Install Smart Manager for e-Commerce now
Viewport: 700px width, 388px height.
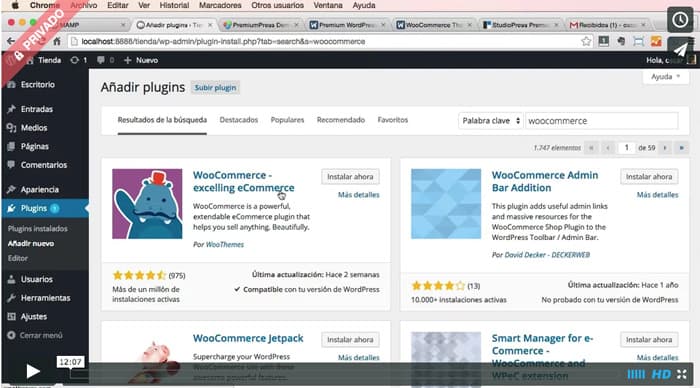point(649,340)
